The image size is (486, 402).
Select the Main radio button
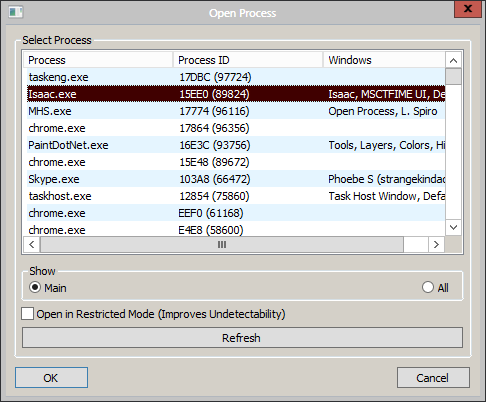point(35,287)
